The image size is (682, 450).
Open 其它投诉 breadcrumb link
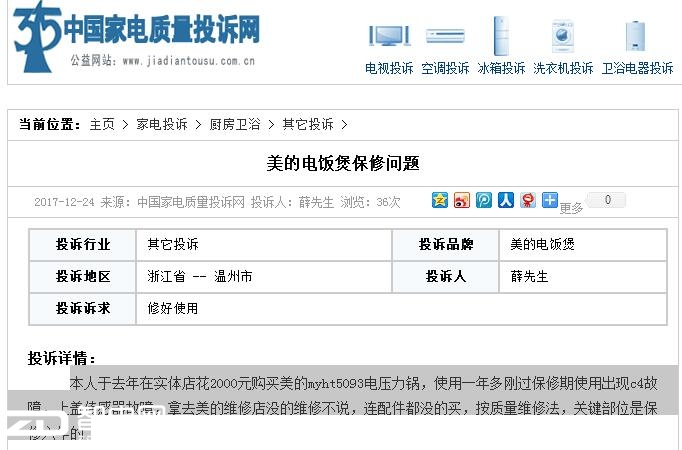(308, 125)
